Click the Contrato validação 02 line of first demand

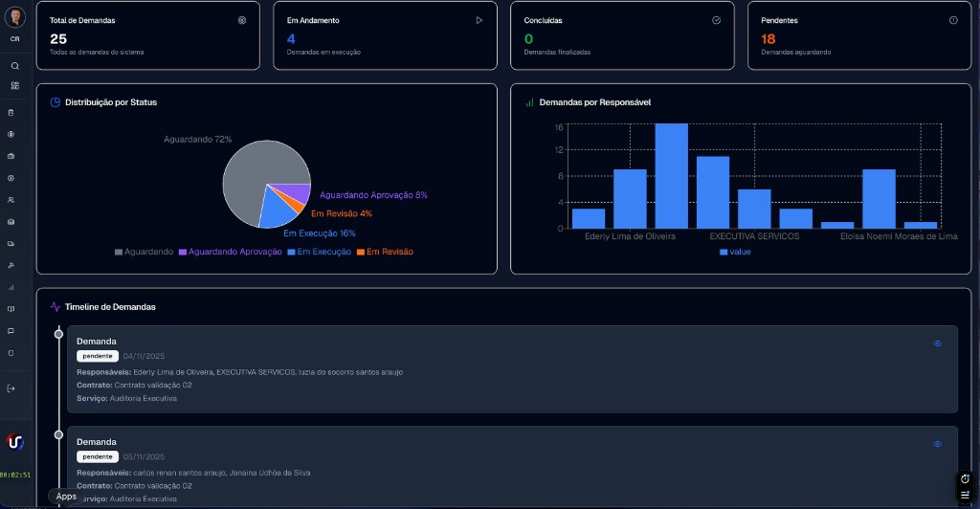(134, 386)
